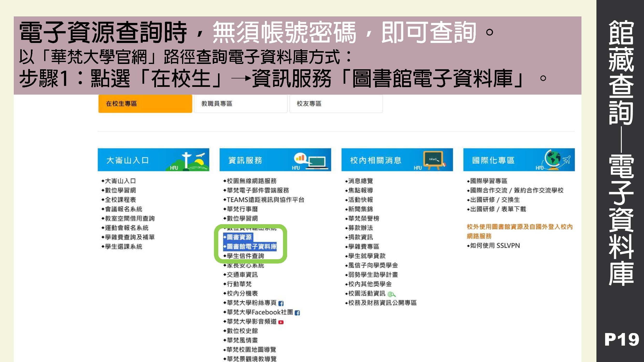Open the 募款辦法 link

[x=361, y=228]
